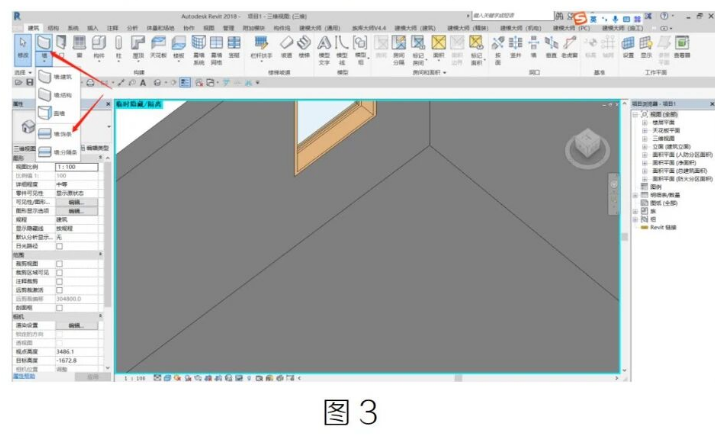Click the Ramp (坡道) tool icon
This screenshot has height=439, width=715.
[x=286, y=43]
